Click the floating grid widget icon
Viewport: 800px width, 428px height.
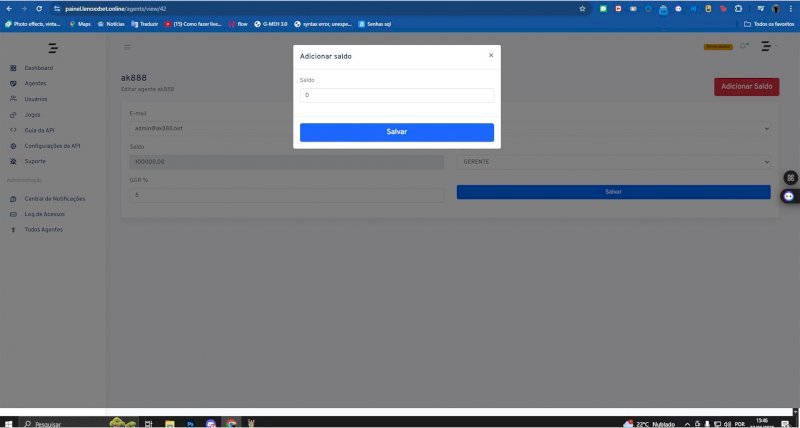tap(790, 178)
